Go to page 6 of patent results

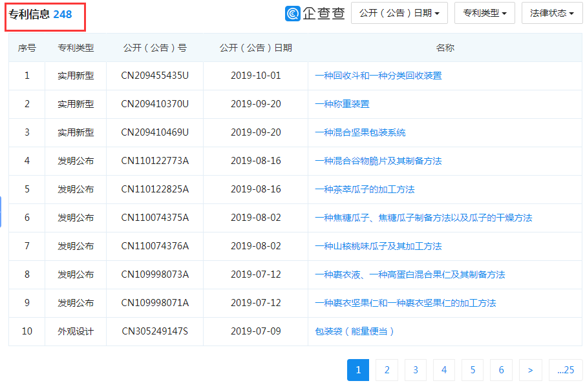click(x=501, y=369)
